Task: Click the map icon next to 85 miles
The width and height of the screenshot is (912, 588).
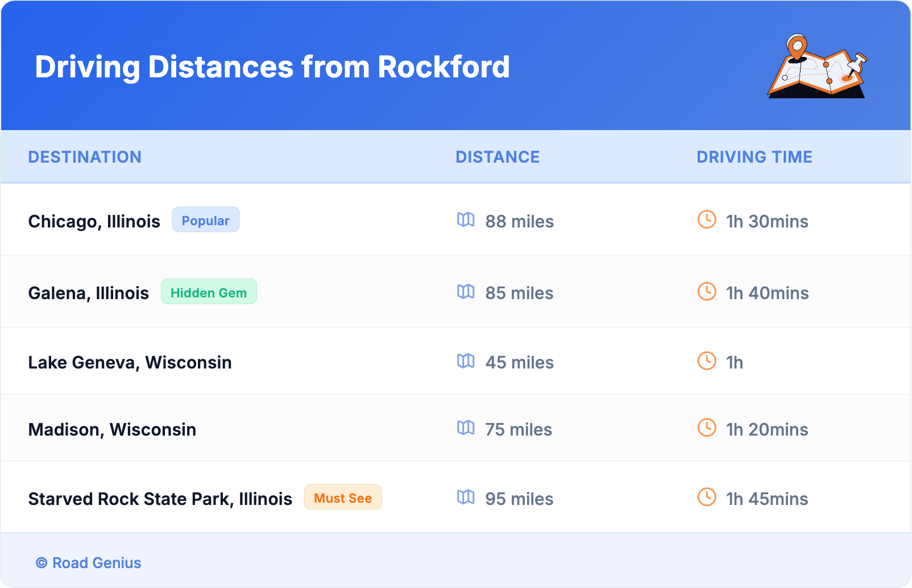Action: point(466,292)
